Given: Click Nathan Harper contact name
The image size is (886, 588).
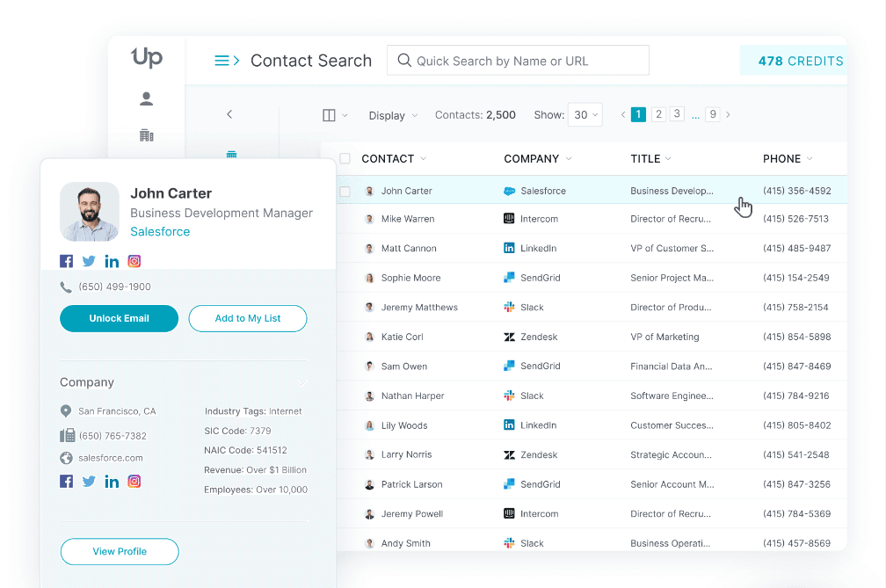Looking at the screenshot, I should 412,396.
